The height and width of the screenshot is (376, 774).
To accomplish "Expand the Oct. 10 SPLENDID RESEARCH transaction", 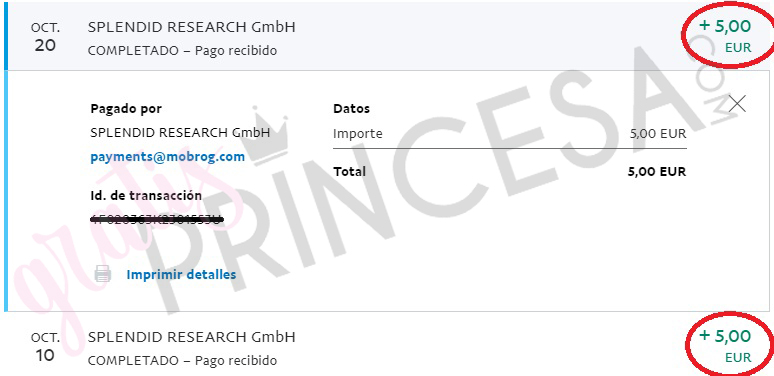I will point(387,347).
